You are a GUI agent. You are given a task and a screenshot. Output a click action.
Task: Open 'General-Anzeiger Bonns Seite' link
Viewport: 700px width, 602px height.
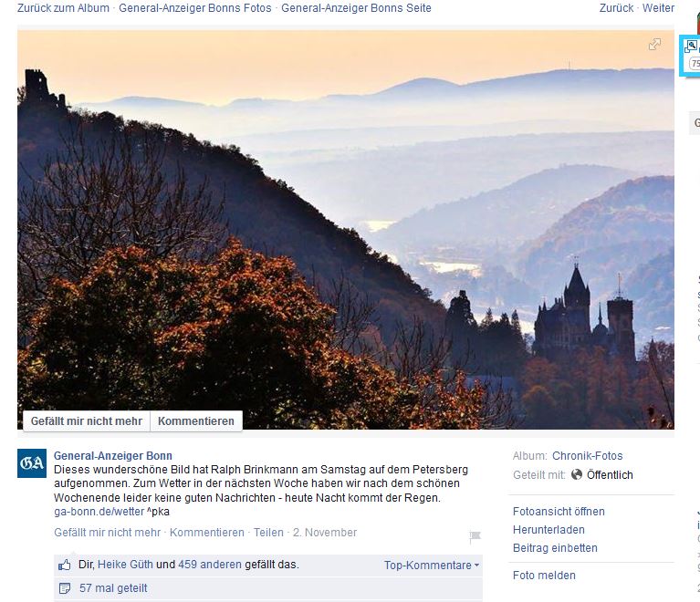[x=356, y=8]
